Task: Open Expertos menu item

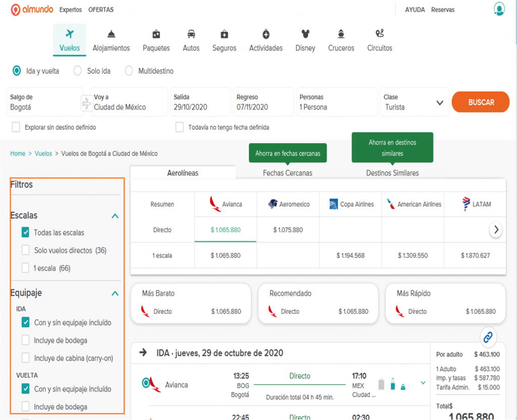Action: pyautogui.click(x=71, y=10)
